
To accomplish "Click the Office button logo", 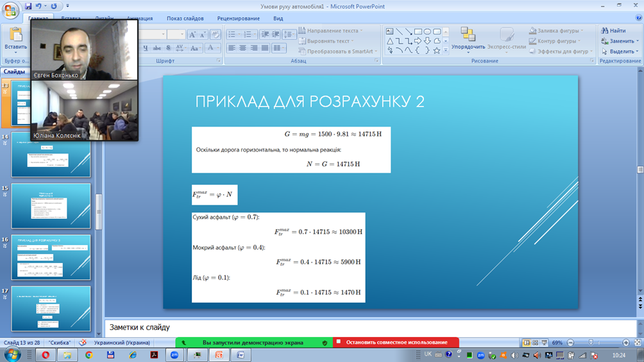I will coord(11,11).
